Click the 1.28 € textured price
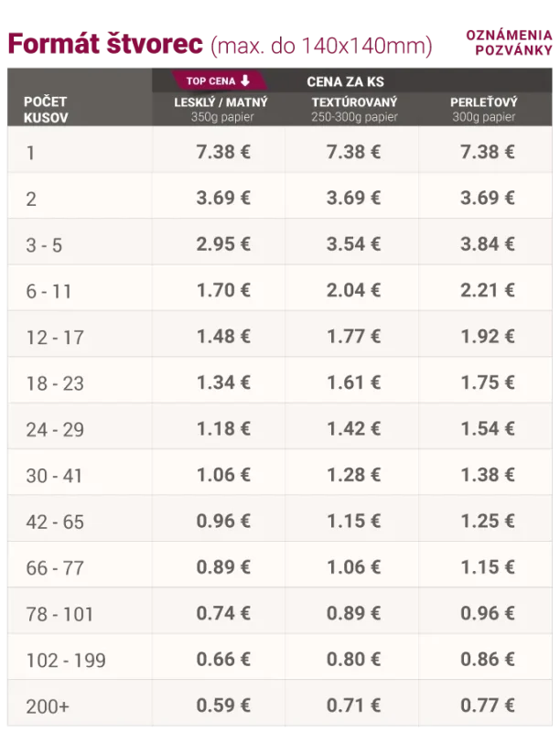Image resolution: width=560 pixels, height=732 pixels. click(x=353, y=474)
